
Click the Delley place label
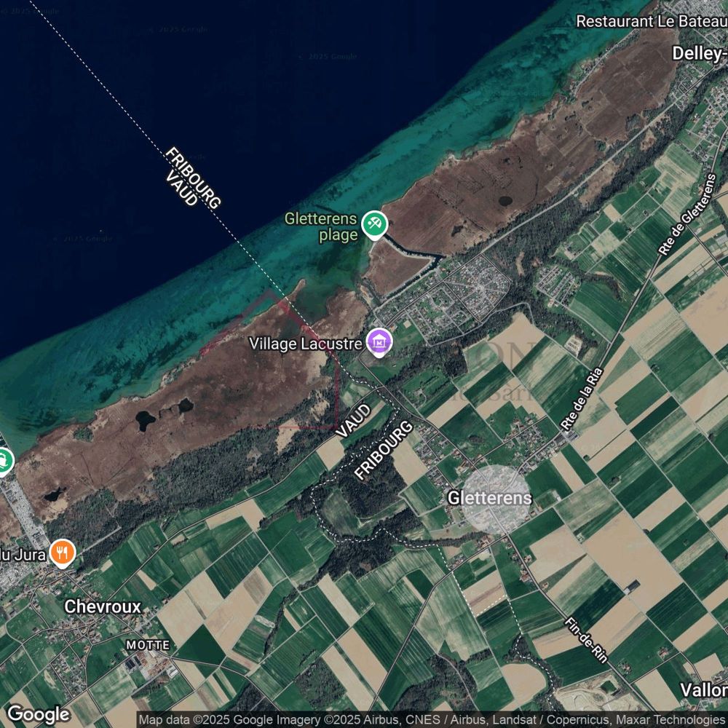[x=699, y=53]
